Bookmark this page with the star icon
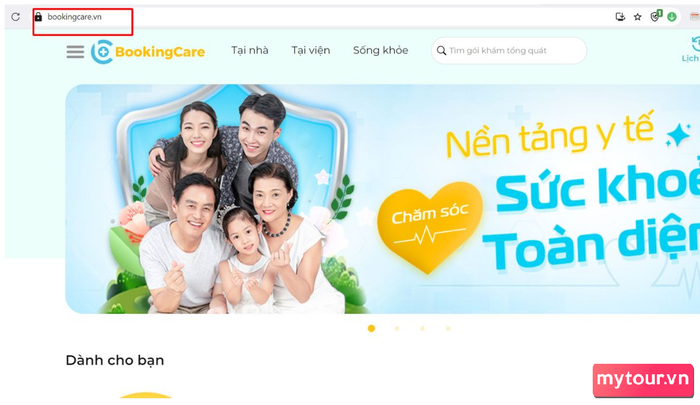The width and height of the screenshot is (700, 405). [638, 17]
